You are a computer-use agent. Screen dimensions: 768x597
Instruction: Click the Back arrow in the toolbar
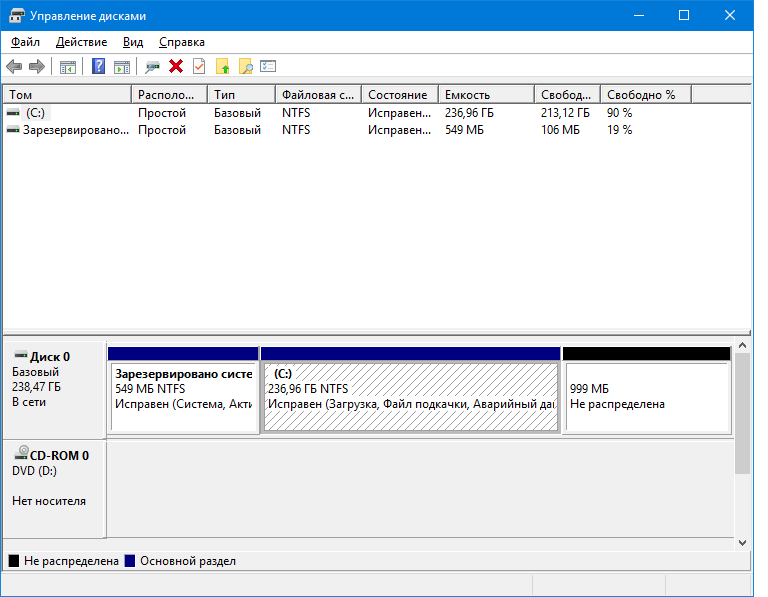tap(14, 67)
